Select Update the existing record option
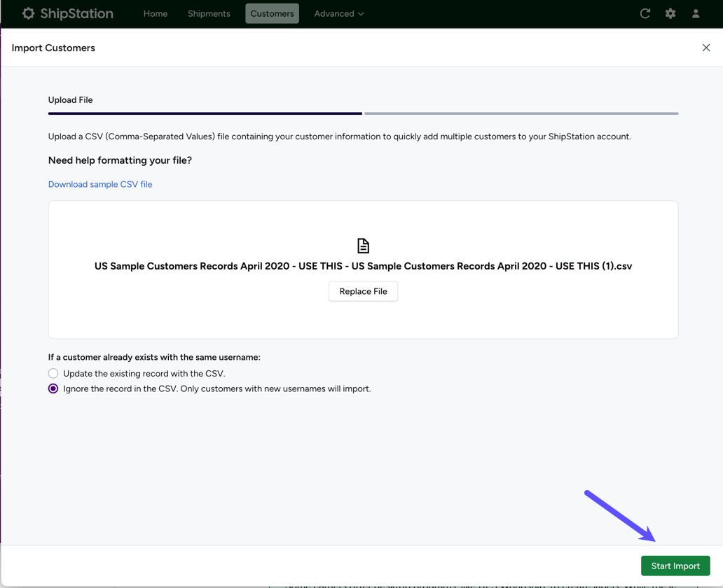The image size is (723, 588). click(x=53, y=373)
